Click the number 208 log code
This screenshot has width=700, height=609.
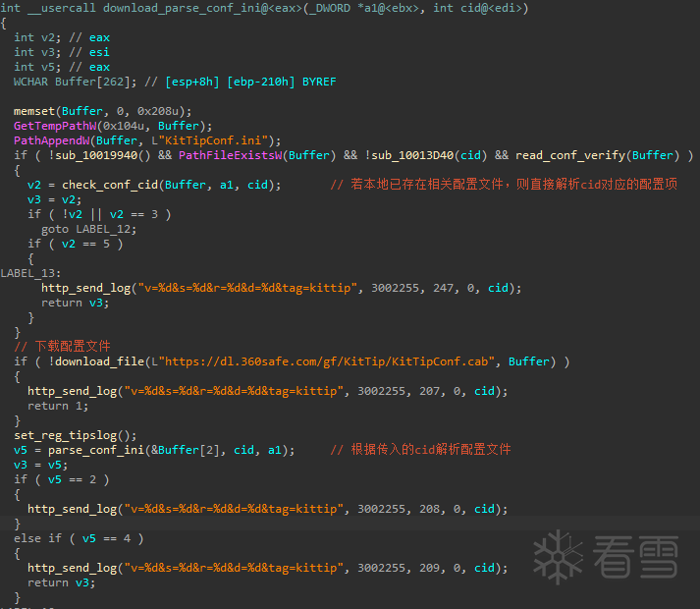click(x=429, y=510)
